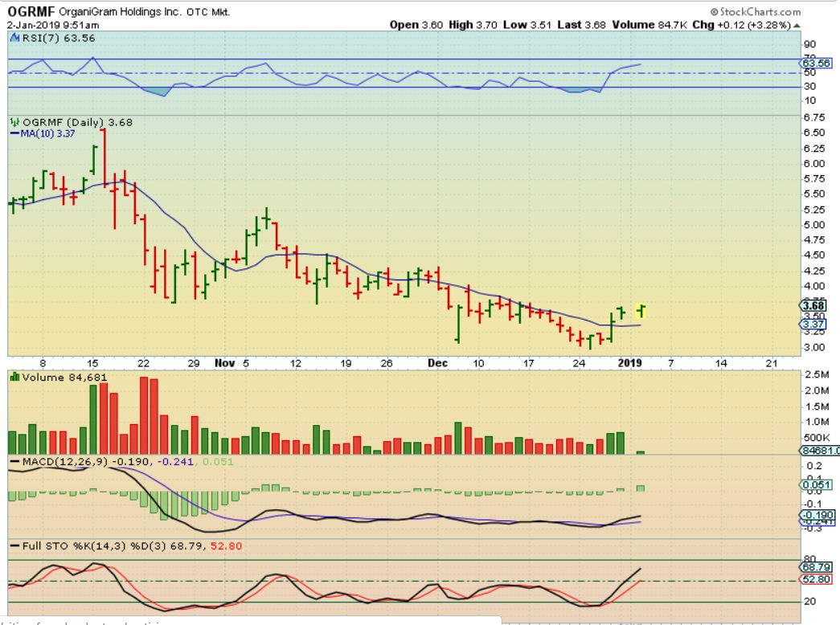Image resolution: width=840 pixels, height=625 pixels.
Task: Click the 3.00 level on the price axis
Action: click(x=814, y=348)
